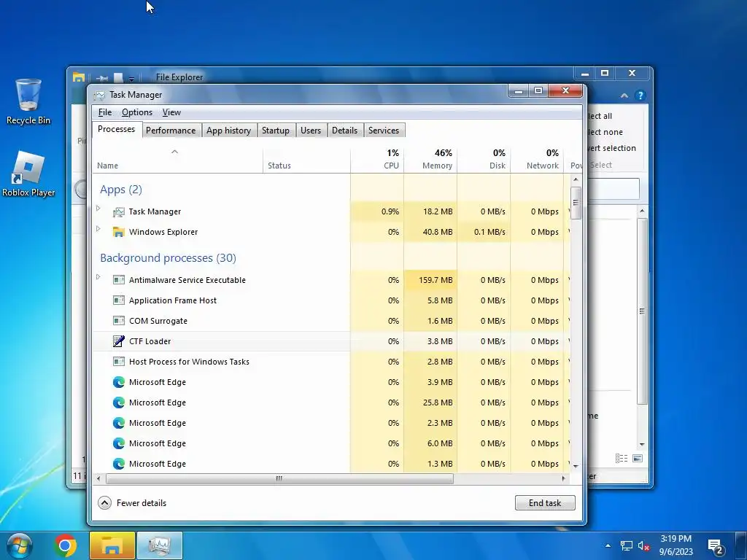The image size is (747, 560).
Task: Click the File Explorer help question mark
Action: coord(640,96)
